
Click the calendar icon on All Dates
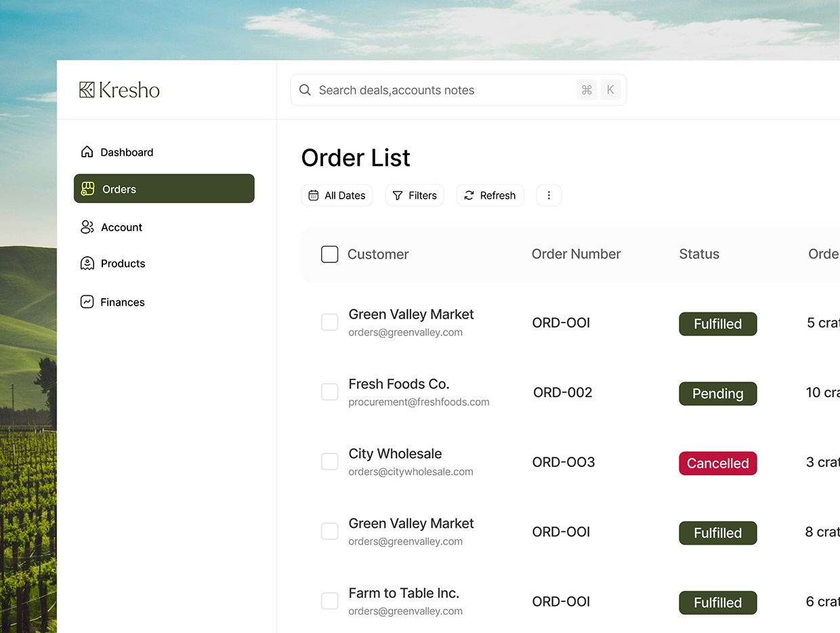[313, 195]
